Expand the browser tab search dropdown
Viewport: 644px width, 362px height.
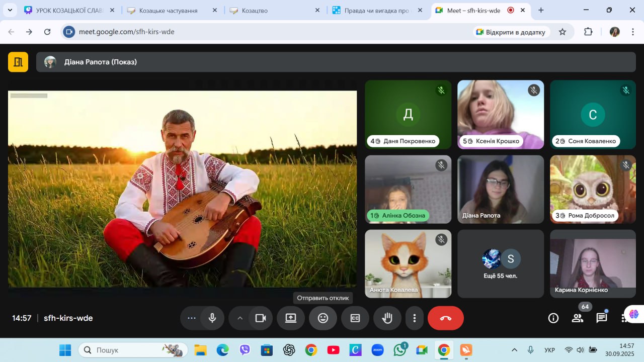pyautogui.click(x=10, y=10)
